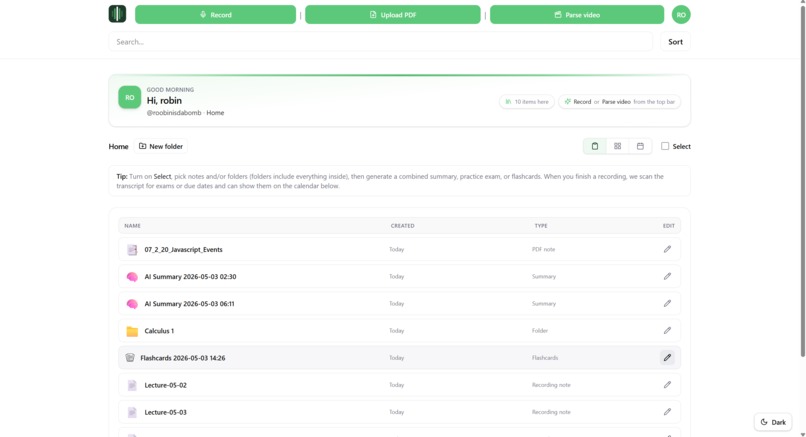Screen dimensions: 806x437
Task: Open the Sort dropdown
Action: [675, 42]
